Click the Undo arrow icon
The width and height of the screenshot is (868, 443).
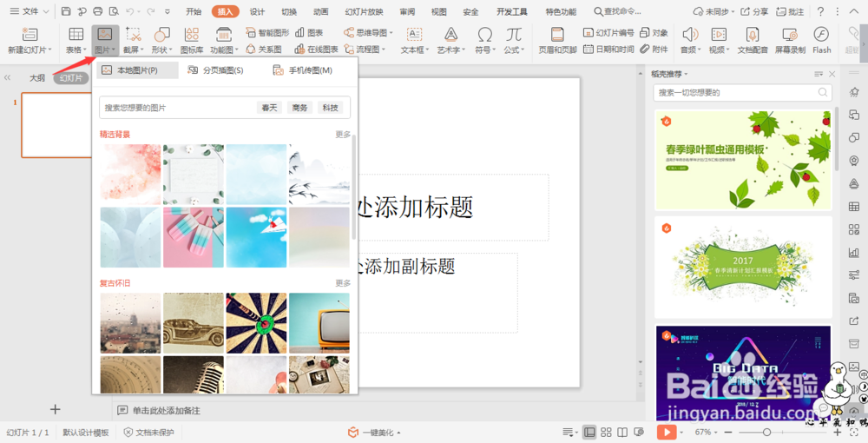tap(129, 11)
